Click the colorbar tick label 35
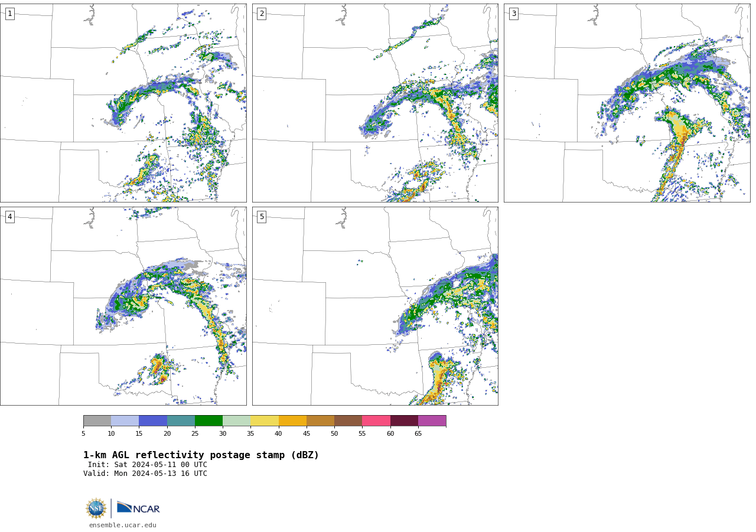 pyautogui.click(x=250, y=434)
